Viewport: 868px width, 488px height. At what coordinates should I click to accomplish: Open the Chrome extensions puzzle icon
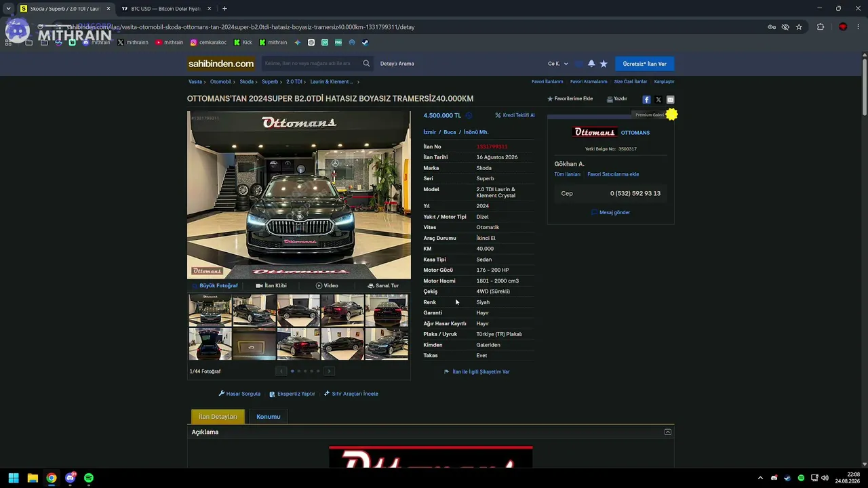click(x=821, y=27)
